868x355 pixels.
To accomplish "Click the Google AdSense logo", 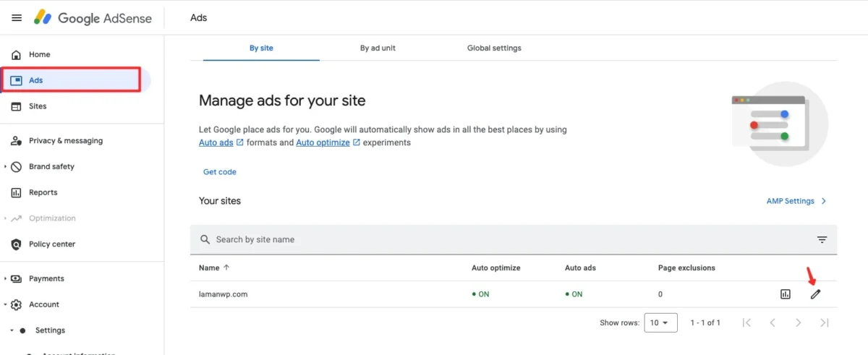I will 93,18.
